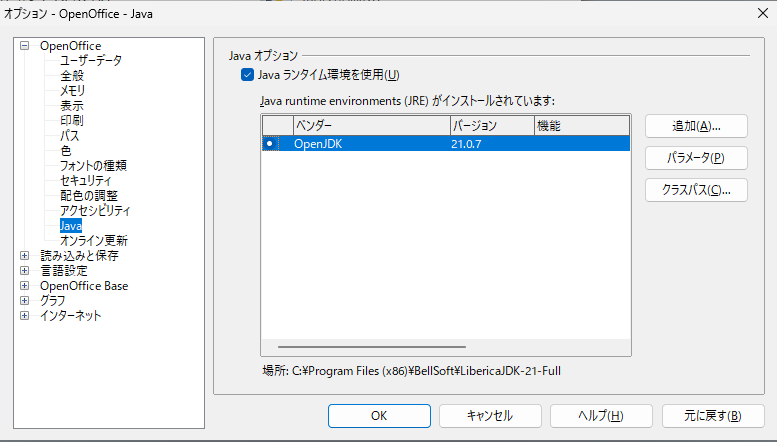Image resolution: width=777 pixels, height=442 pixels.
Task: Open オンライン更新 settings page
Action: coord(94,241)
